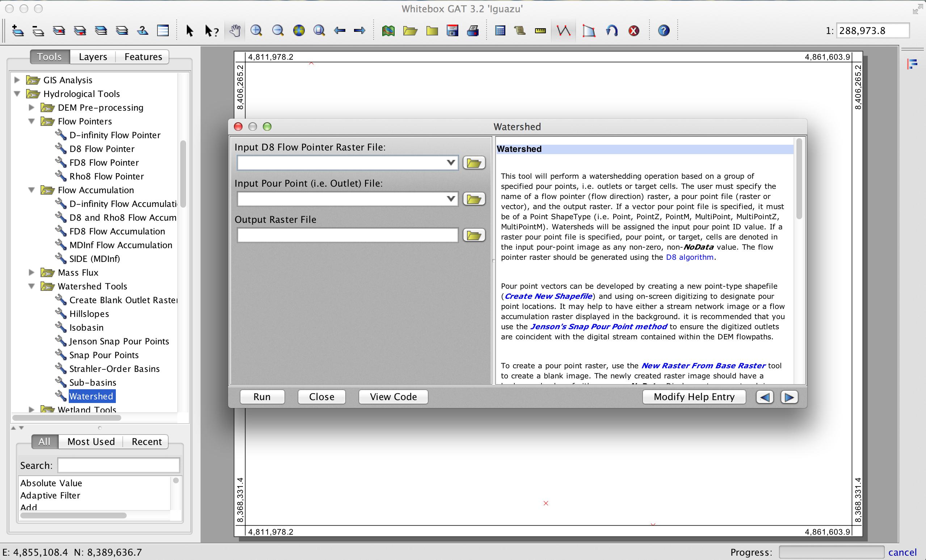
Task: Click the Print map icon
Action: (x=473, y=30)
